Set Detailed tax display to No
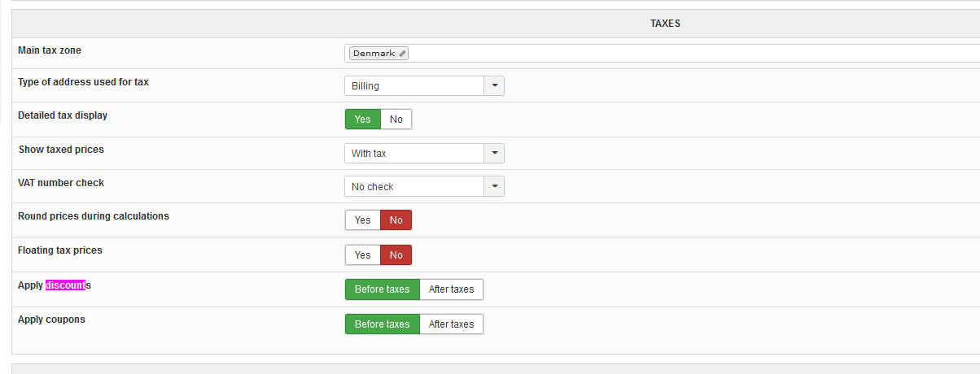Image resolution: width=980 pixels, height=374 pixels. pos(396,120)
